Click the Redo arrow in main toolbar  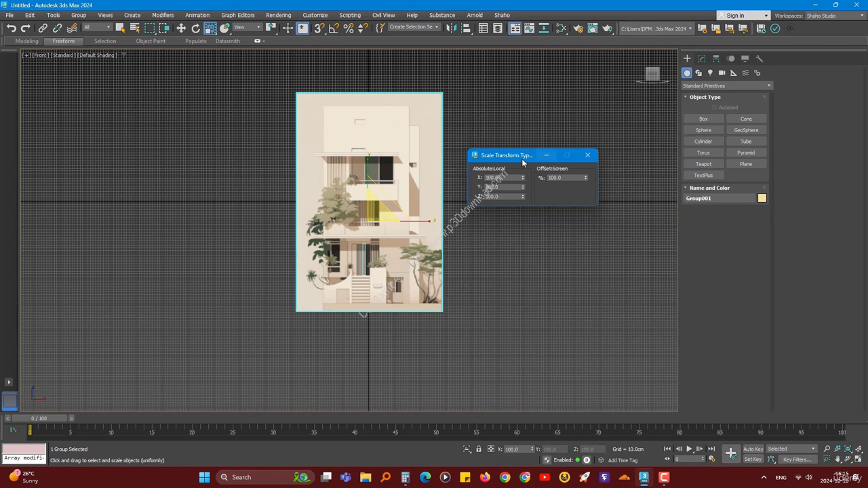point(26,28)
